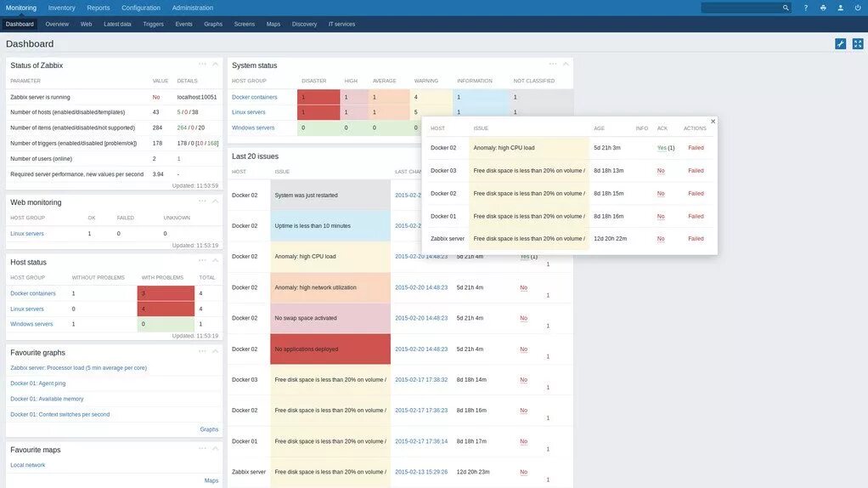Click the Maps link under Favourite maps
Image resolution: width=868 pixels, height=488 pixels.
click(x=211, y=481)
